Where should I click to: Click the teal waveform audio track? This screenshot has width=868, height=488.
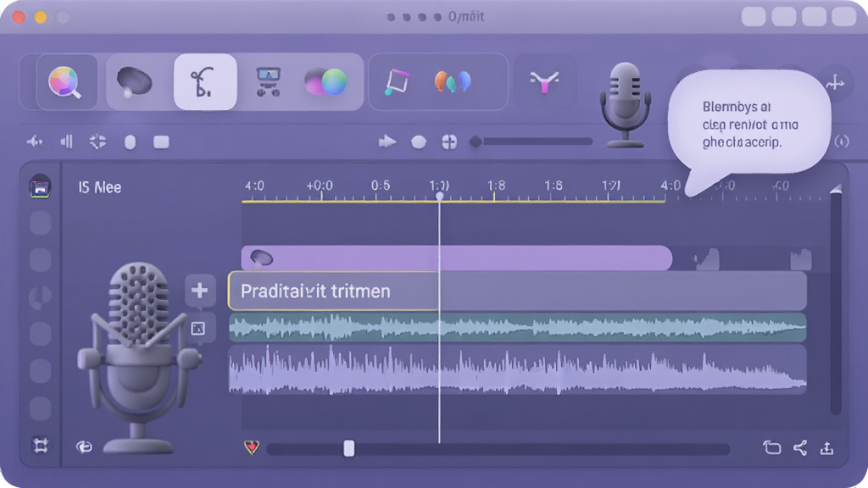(517, 327)
